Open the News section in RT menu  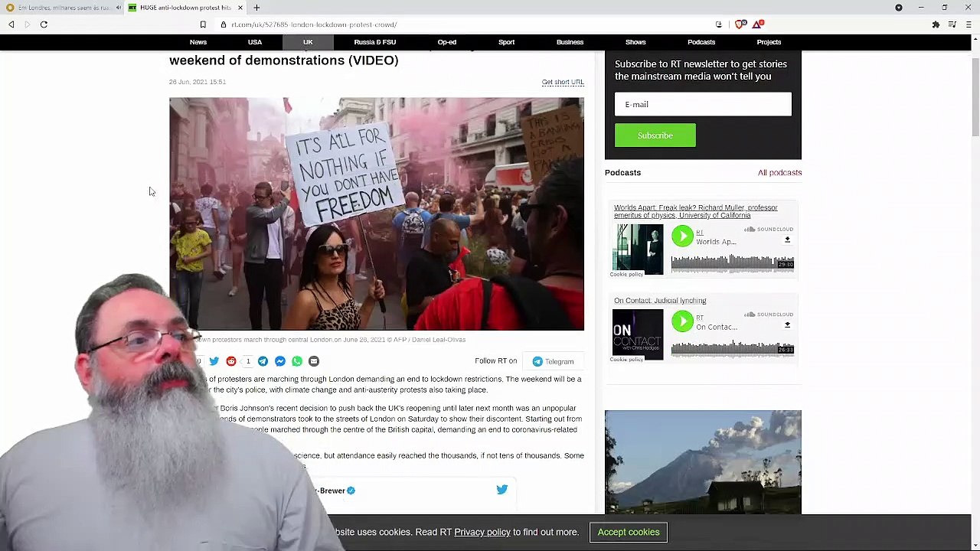pos(198,42)
